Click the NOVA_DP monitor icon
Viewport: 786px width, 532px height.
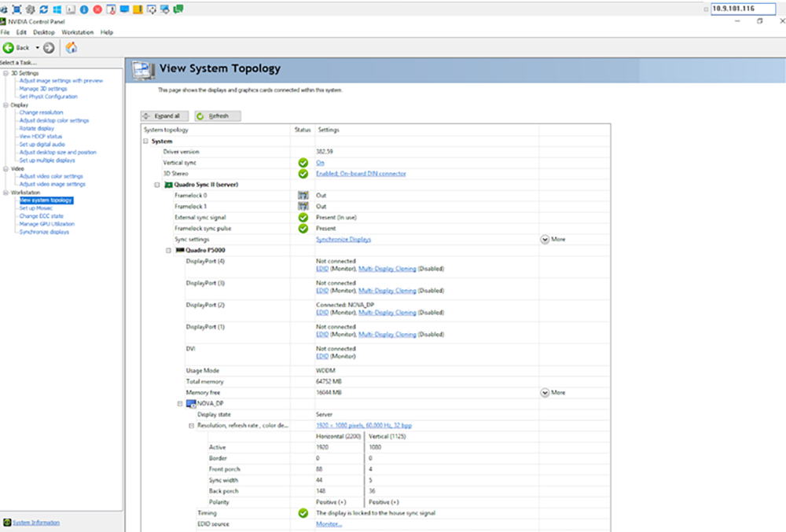tap(191, 403)
